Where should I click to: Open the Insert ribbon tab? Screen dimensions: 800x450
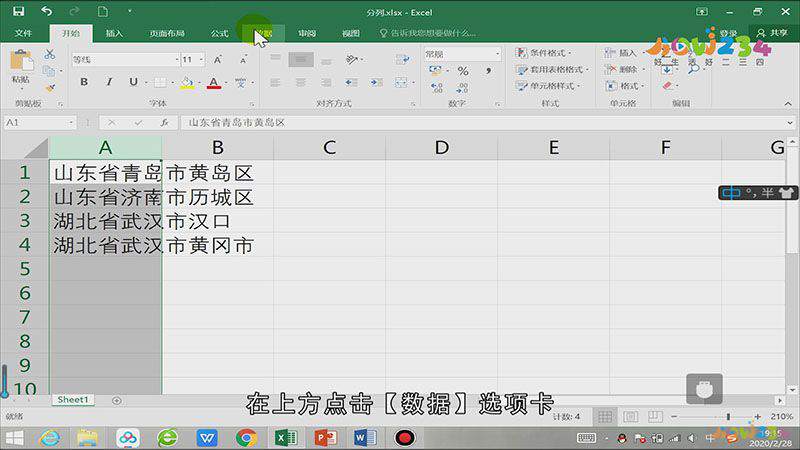[x=114, y=33]
